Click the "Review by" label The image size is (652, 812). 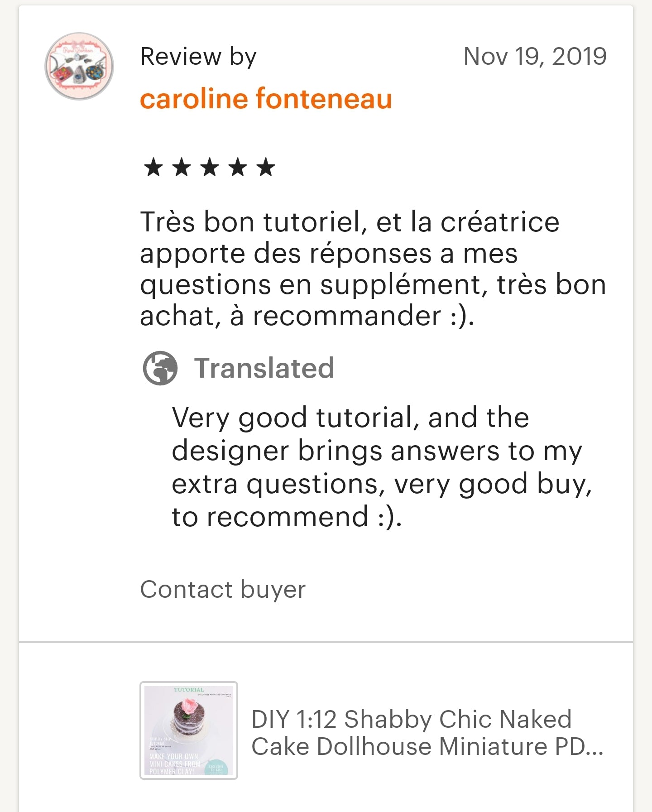coord(198,57)
